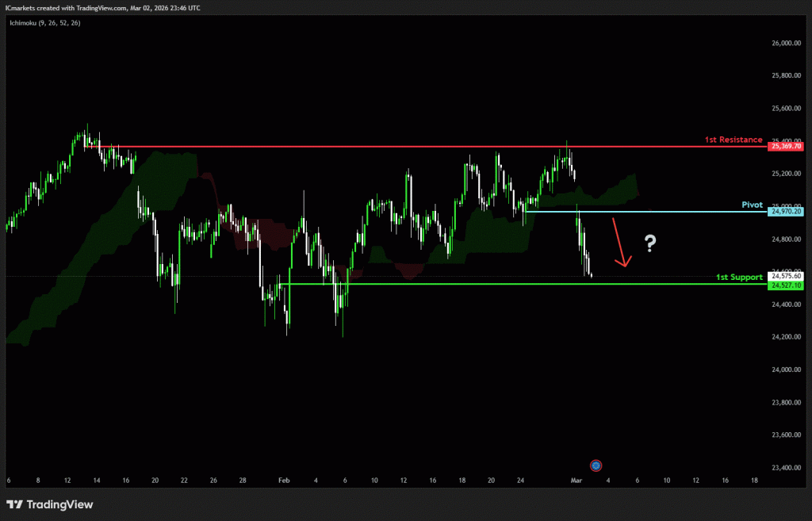
Task: Click the 23,400.00 label on the price axis
Action: click(787, 467)
